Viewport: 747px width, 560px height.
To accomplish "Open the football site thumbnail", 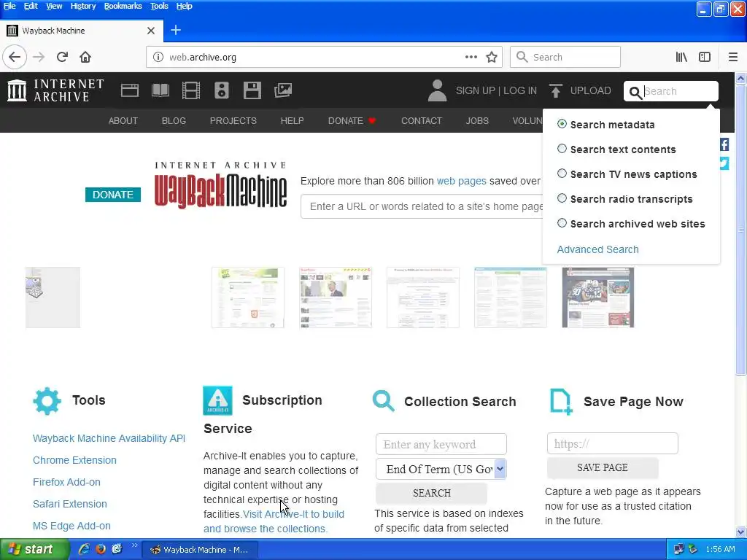I will pyautogui.click(x=598, y=297).
